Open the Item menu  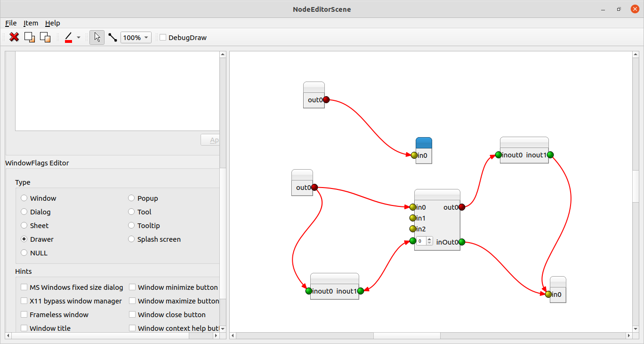[x=31, y=23]
